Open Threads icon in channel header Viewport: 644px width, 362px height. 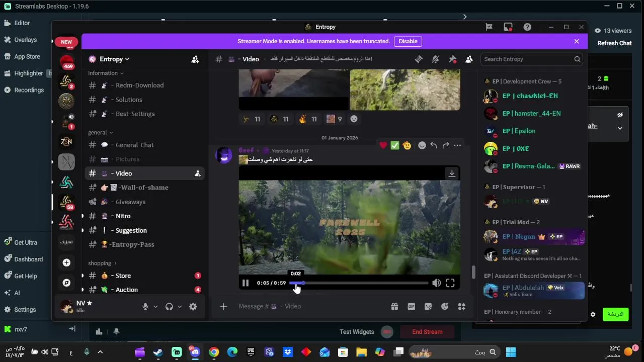(419, 59)
